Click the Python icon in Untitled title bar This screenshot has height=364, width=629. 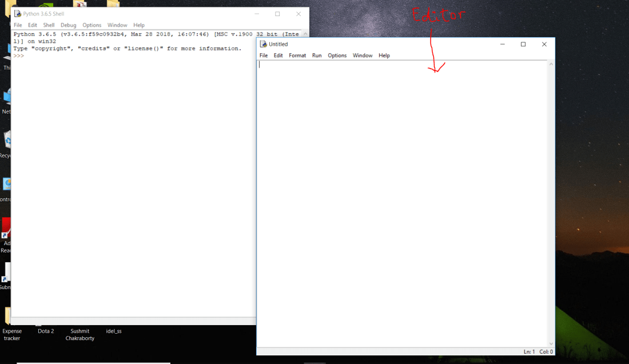263,44
